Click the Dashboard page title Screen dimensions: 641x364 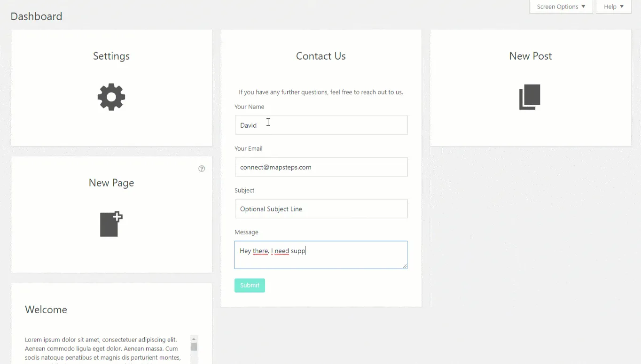coord(36,16)
